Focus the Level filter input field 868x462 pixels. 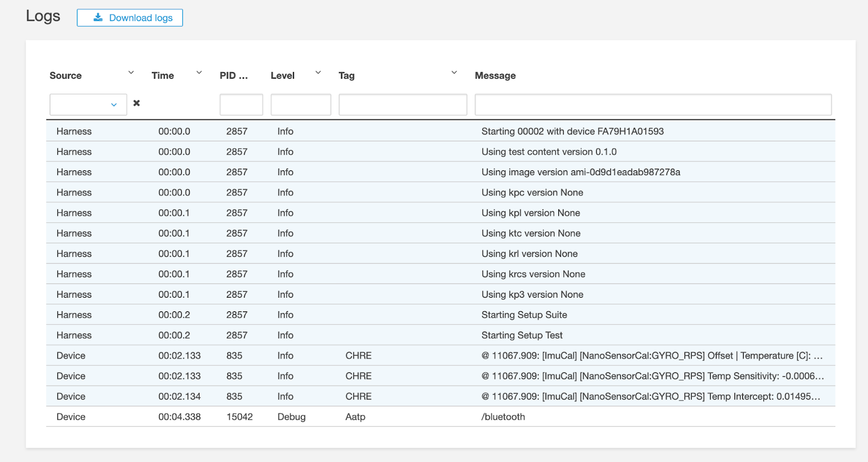coord(301,105)
